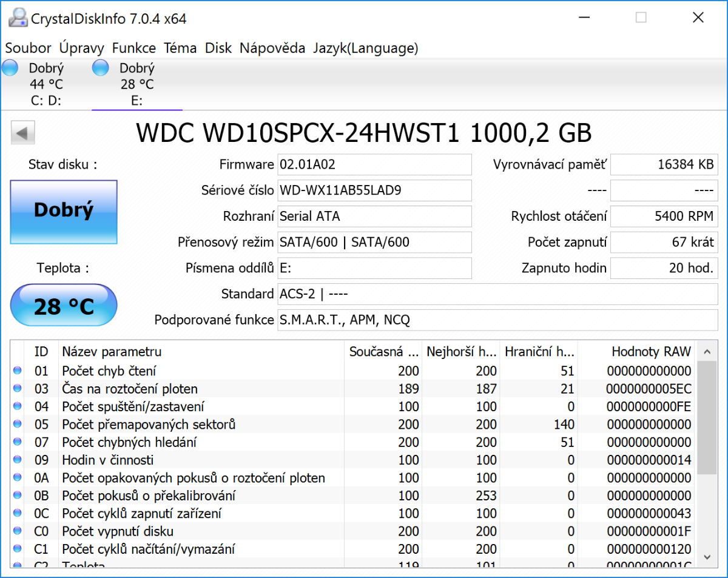Click status orb for Počet chyb čtení
728x578 pixels.
pos(17,371)
